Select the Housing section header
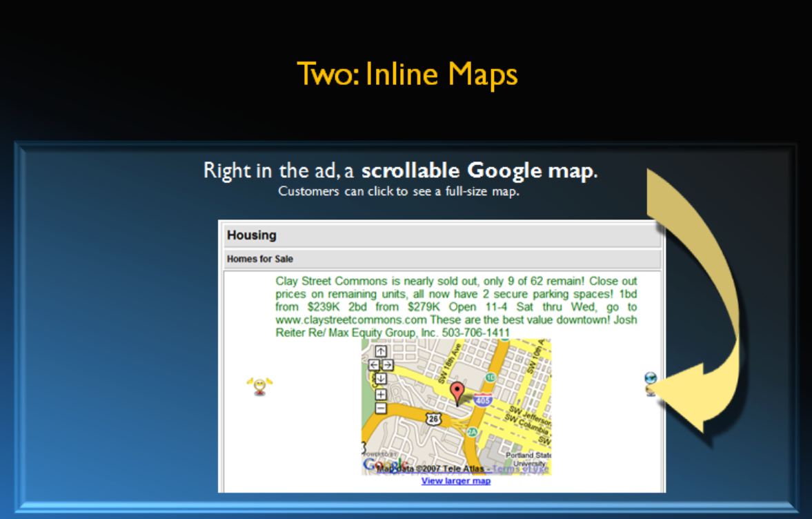 (252, 235)
